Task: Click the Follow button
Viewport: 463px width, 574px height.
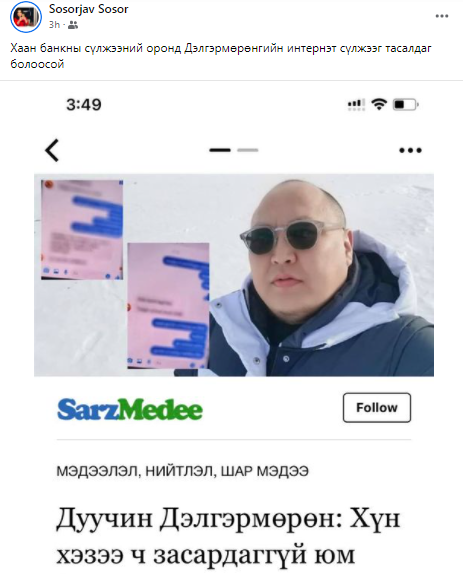Action: click(x=377, y=407)
